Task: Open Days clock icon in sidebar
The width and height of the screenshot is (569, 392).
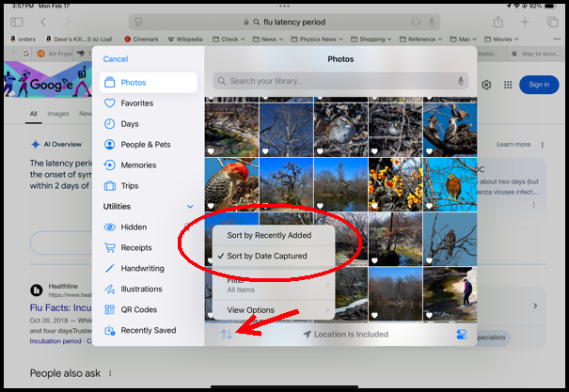Action: (148, 124)
